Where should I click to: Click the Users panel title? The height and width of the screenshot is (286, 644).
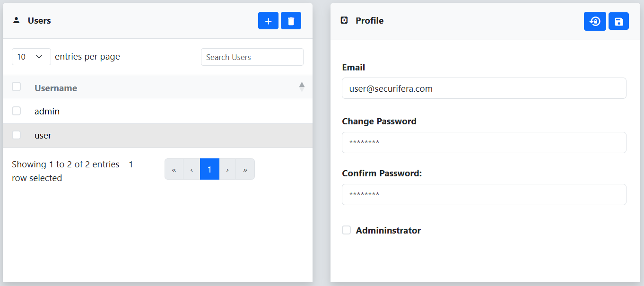39,20
